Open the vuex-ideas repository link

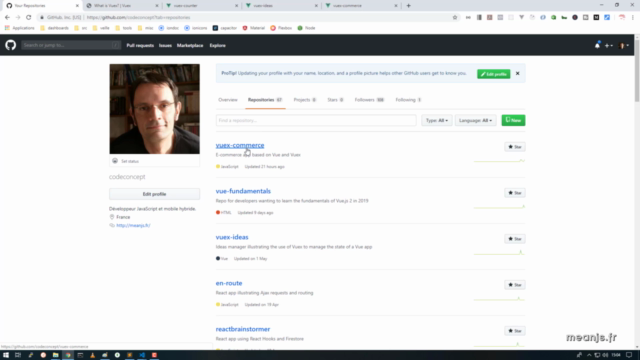click(x=232, y=237)
